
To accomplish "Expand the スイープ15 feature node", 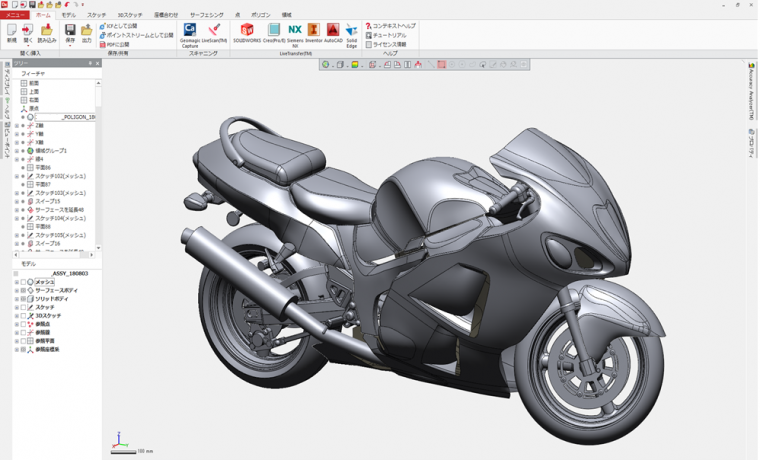I will coord(17,202).
